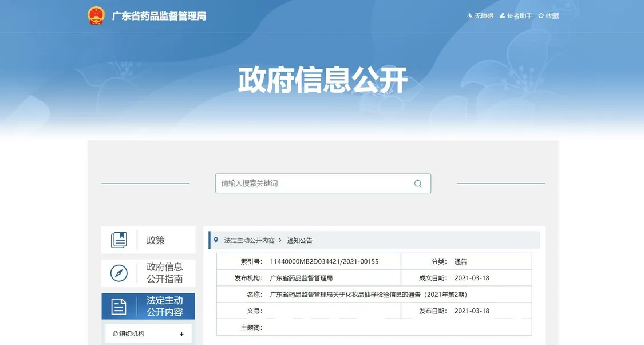Click the location pin breadcrumb icon
This screenshot has height=345, width=644.
[216, 240]
